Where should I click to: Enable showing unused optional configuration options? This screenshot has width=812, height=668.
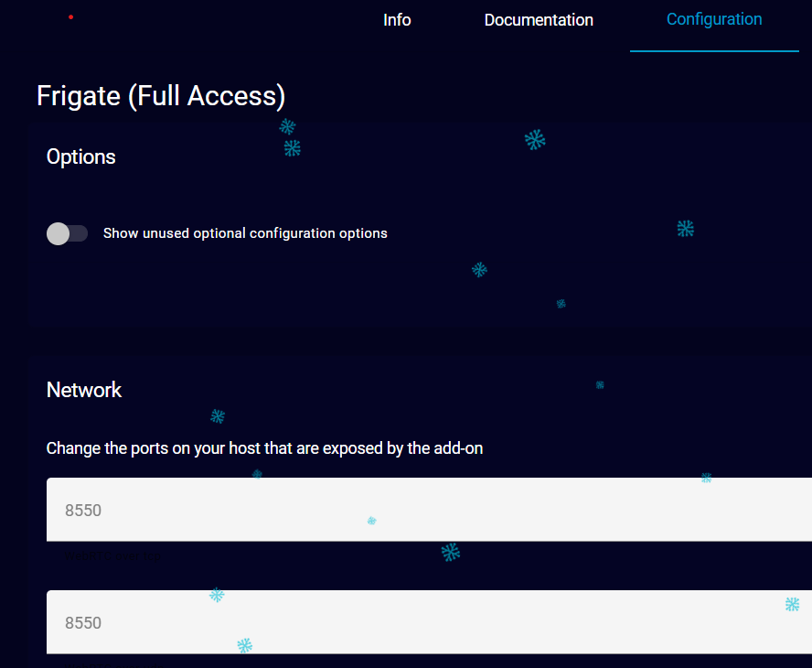(x=67, y=233)
